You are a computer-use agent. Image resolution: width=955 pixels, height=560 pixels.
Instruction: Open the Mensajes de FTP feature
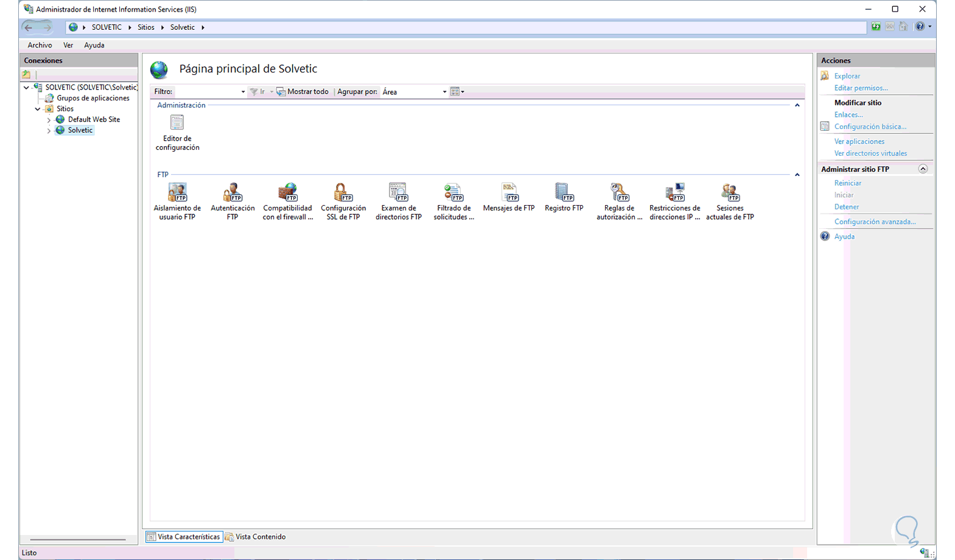[x=509, y=198]
